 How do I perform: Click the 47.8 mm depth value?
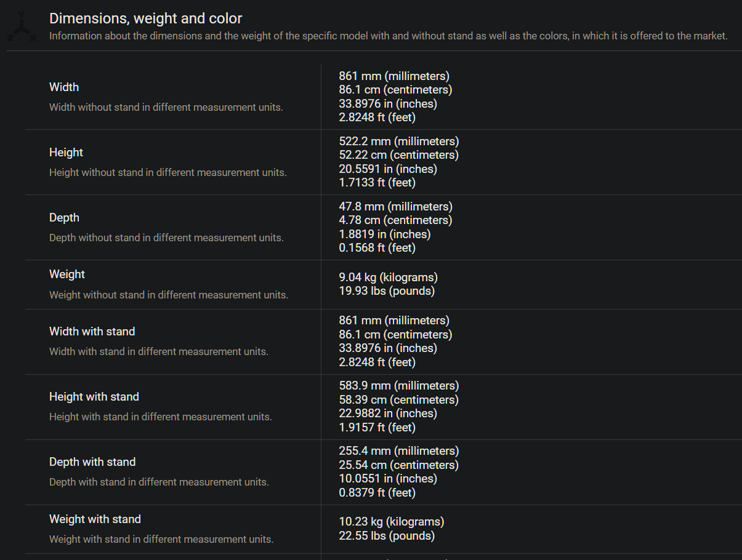pyautogui.click(x=396, y=207)
